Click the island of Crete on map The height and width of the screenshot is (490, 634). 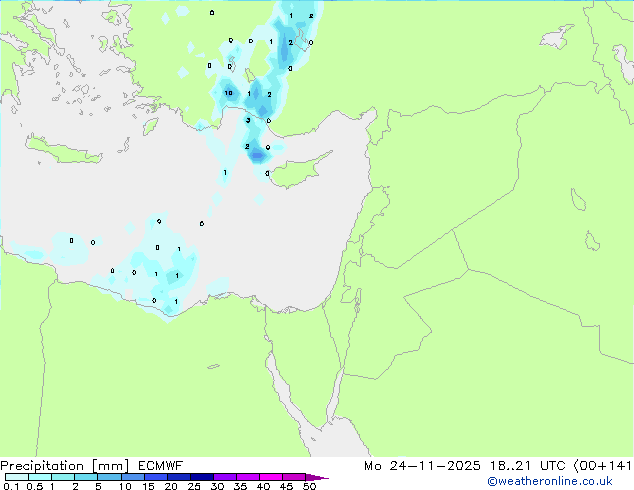(x=63, y=150)
